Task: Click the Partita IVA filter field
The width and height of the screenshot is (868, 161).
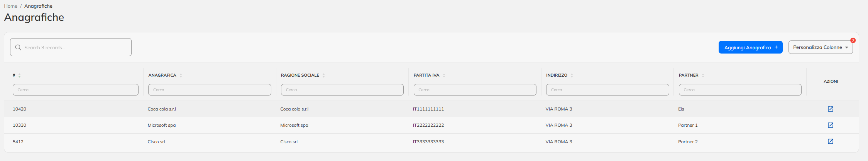Action: (475, 90)
